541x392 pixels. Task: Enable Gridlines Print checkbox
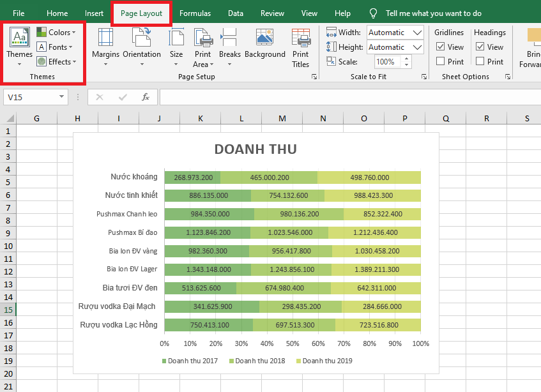click(x=441, y=61)
